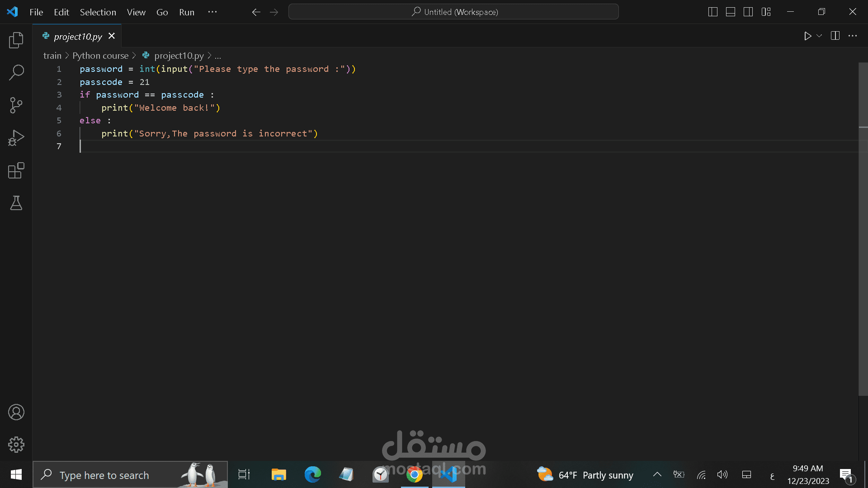Open the Selection menu
Image resolution: width=868 pixels, height=488 pixels.
click(x=98, y=12)
